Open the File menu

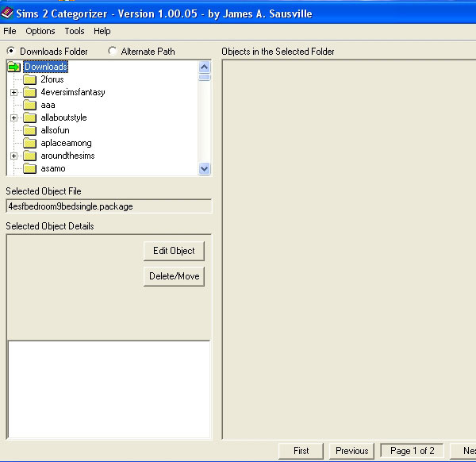[x=10, y=31]
